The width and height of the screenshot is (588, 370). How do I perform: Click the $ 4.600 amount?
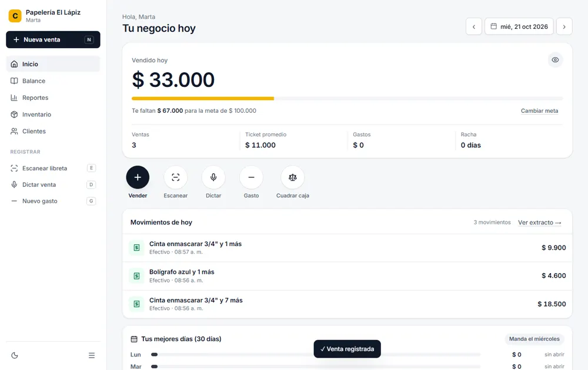pos(553,275)
